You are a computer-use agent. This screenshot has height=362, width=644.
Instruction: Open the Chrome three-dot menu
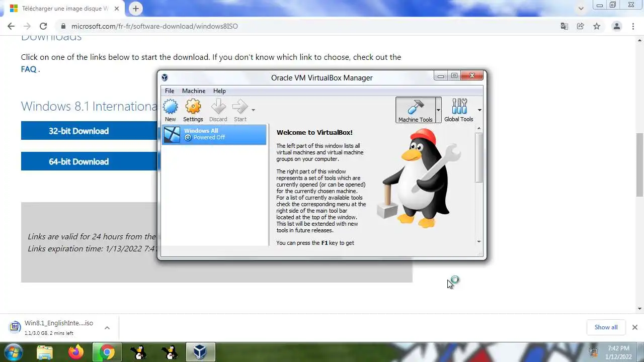coord(633,26)
